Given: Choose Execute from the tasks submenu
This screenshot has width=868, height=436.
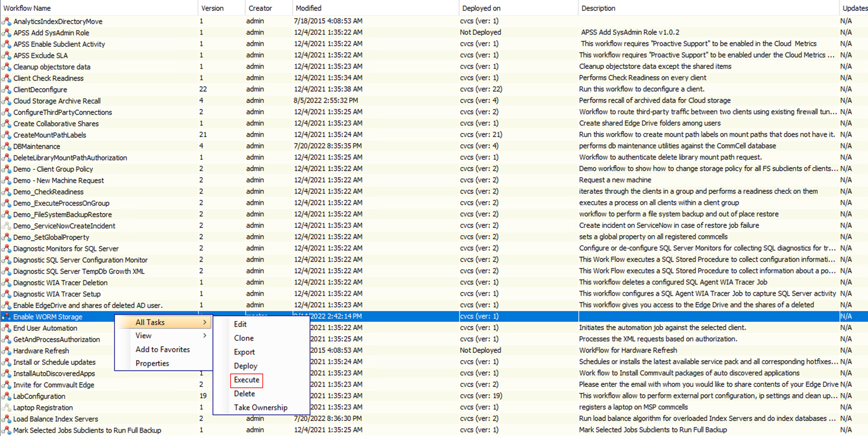Looking at the screenshot, I should (246, 380).
